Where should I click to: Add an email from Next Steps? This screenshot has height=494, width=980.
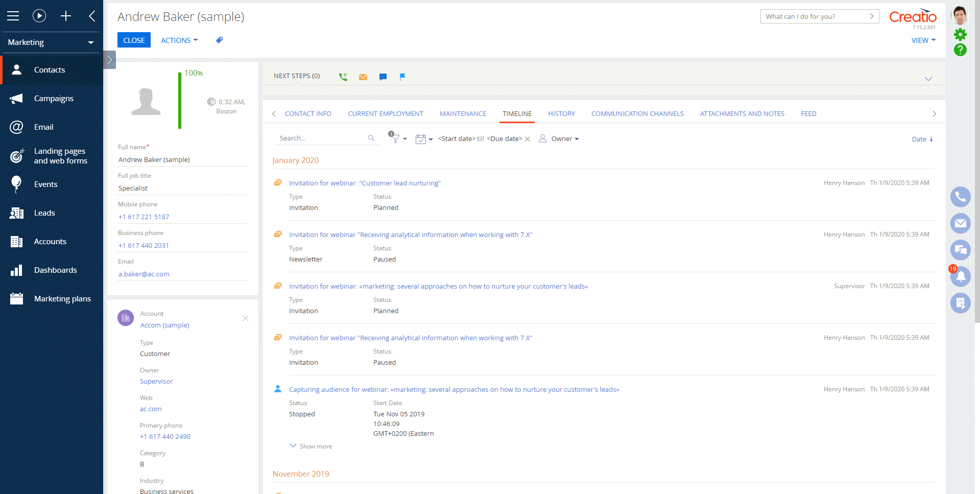tap(363, 77)
